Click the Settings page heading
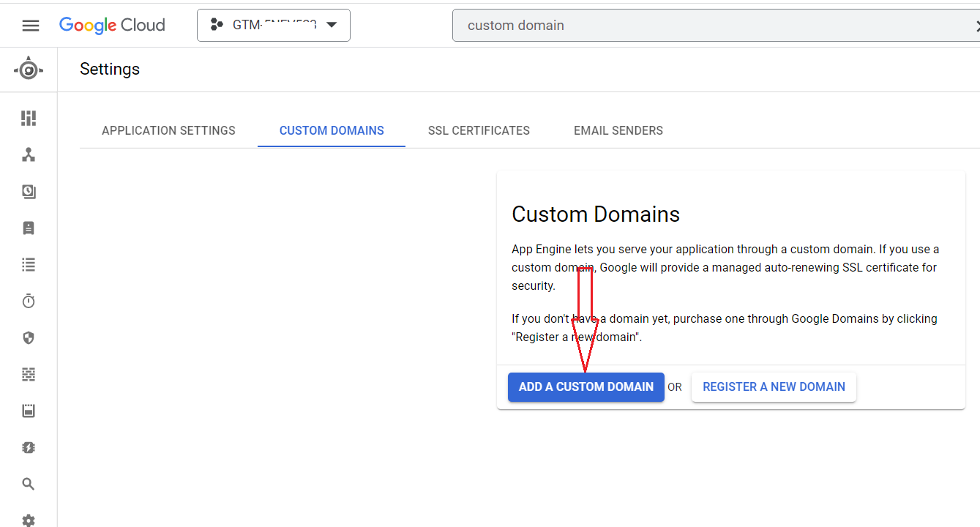The height and width of the screenshot is (527, 980). (110, 69)
